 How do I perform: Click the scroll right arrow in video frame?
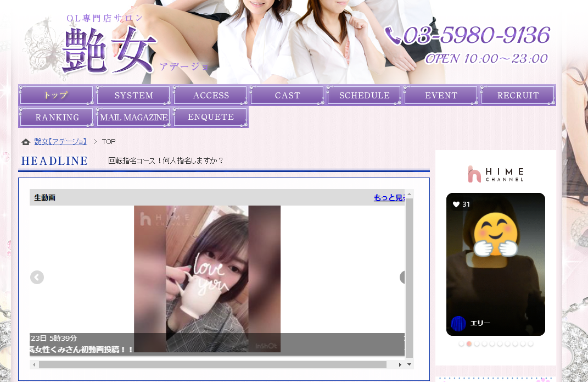400,365
